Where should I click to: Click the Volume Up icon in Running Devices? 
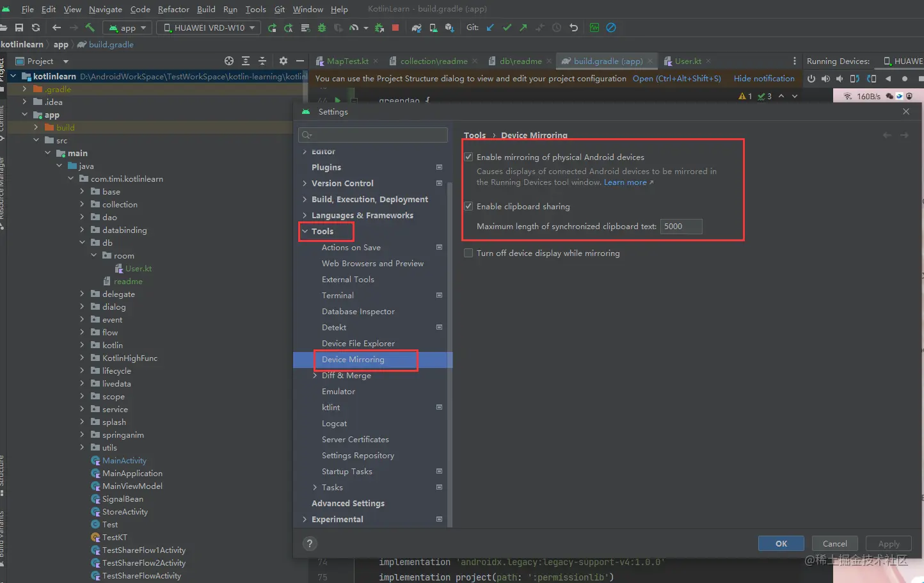pos(825,79)
